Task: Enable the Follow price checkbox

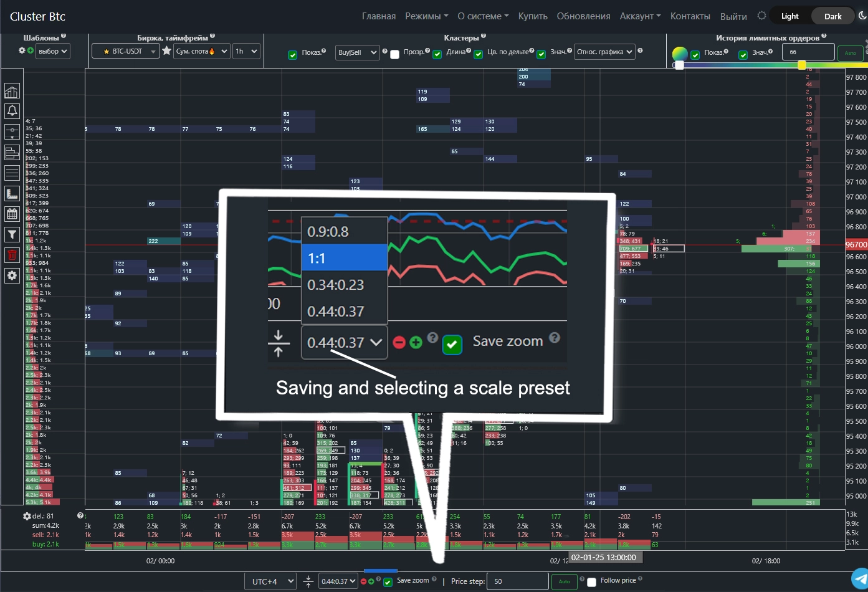Action: 591,582
